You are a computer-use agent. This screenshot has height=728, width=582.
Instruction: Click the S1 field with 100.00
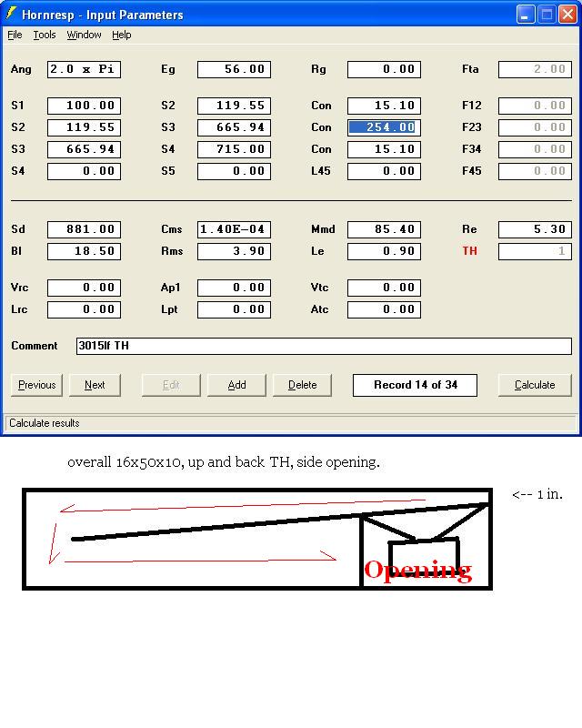click(84, 106)
